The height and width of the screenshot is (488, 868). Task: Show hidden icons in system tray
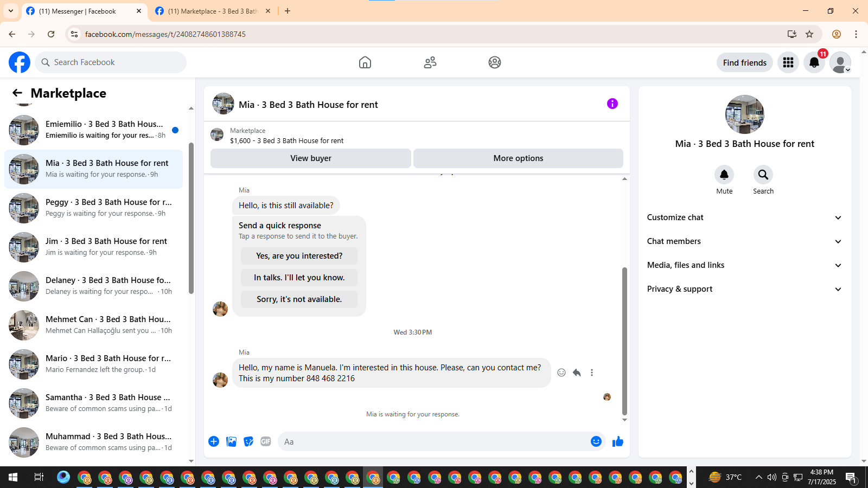point(758,477)
